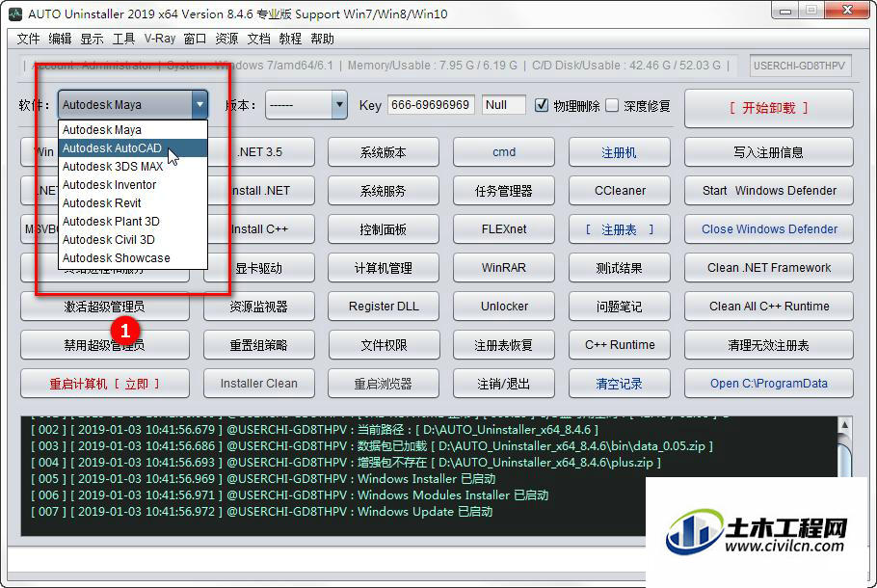
Task: Click 清理无效注册表 button
Action: click(768, 345)
